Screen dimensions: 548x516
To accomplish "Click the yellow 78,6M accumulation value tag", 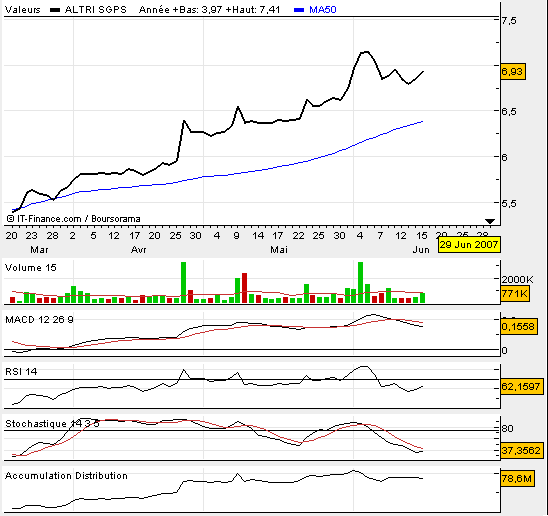I will [x=517, y=478].
